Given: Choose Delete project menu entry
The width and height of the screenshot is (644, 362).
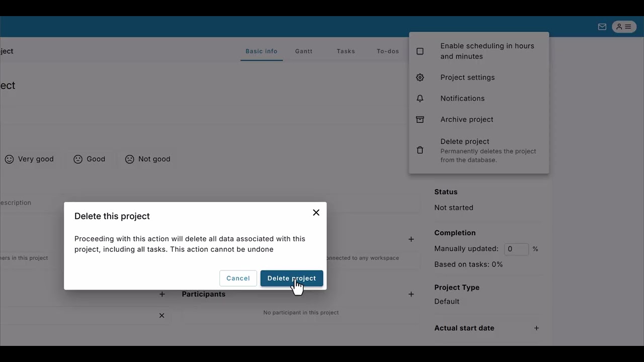Looking at the screenshot, I should point(479,150).
